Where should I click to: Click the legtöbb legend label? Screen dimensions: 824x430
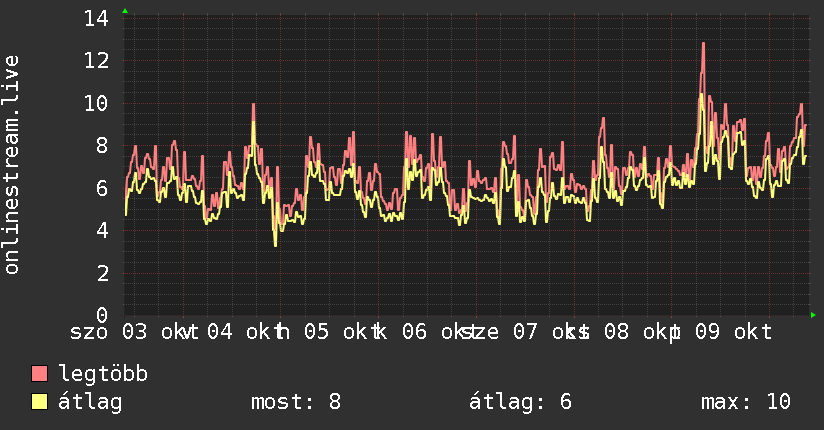(103, 374)
